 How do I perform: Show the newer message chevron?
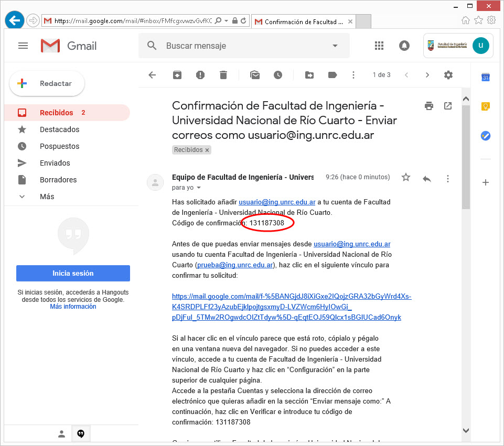[406, 75]
